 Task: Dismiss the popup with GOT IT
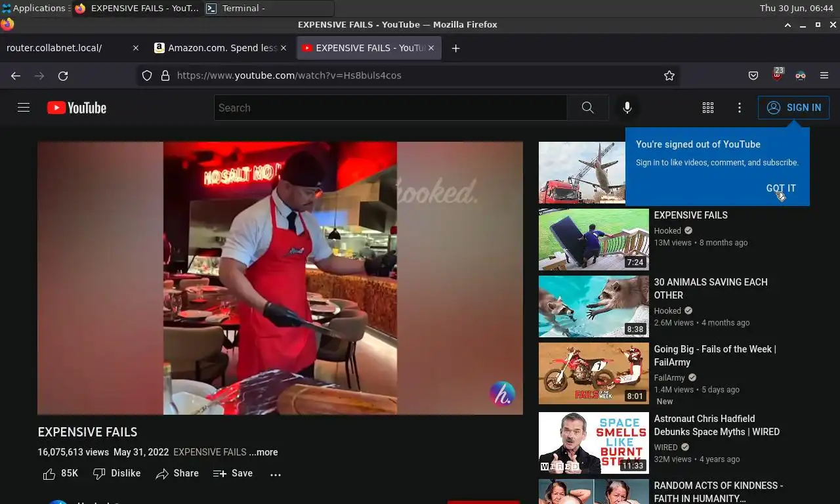pos(781,188)
